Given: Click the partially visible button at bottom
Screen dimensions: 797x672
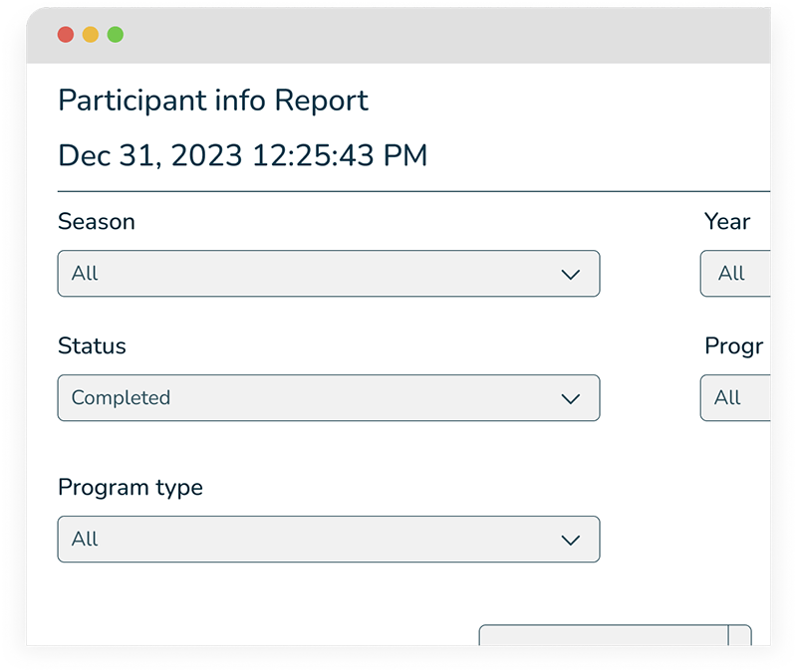Looking at the screenshot, I should coord(604,635).
